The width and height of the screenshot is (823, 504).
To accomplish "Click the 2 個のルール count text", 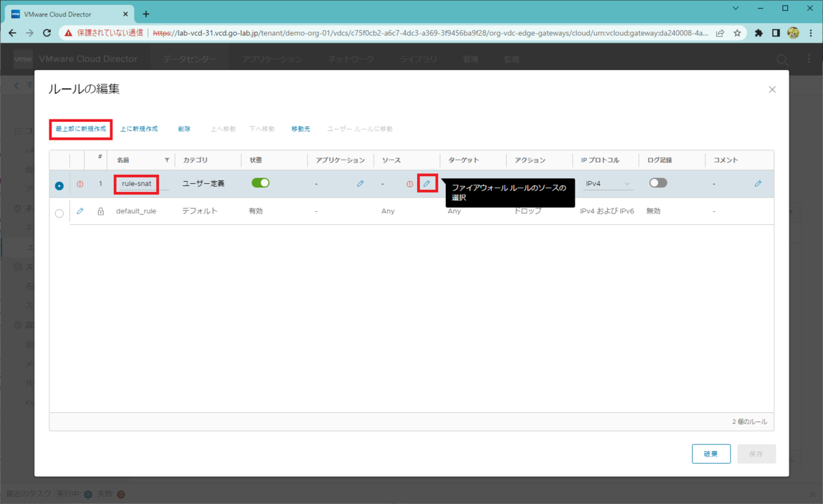I will click(750, 422).
